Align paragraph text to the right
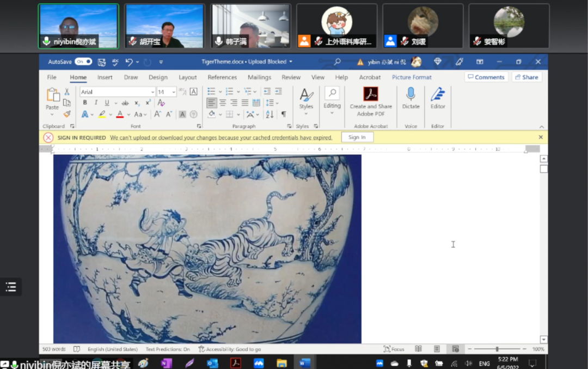588x369 pixels. 234,102
